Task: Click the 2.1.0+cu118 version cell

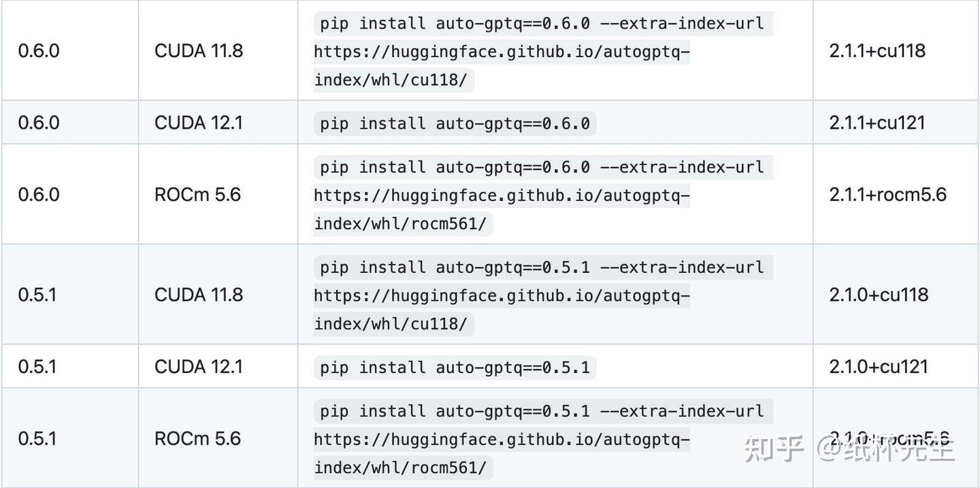Action: coord(879,295)
